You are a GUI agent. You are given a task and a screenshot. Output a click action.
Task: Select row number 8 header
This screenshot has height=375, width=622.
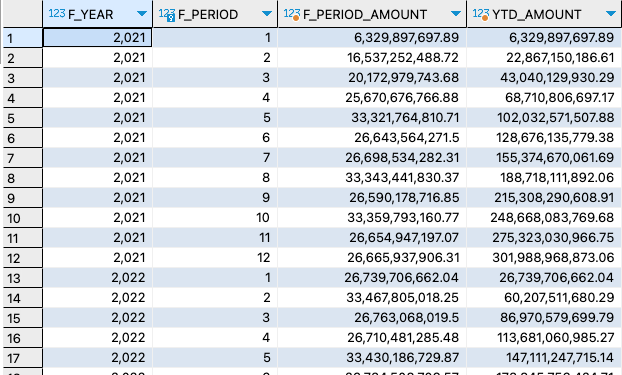(23, 178)
